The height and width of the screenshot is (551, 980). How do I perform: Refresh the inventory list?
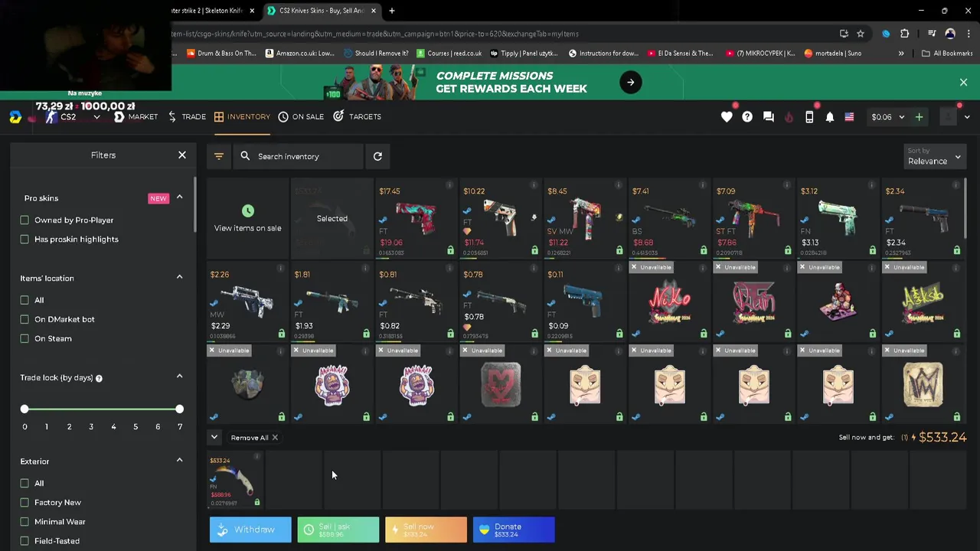(x=377, y=156)
